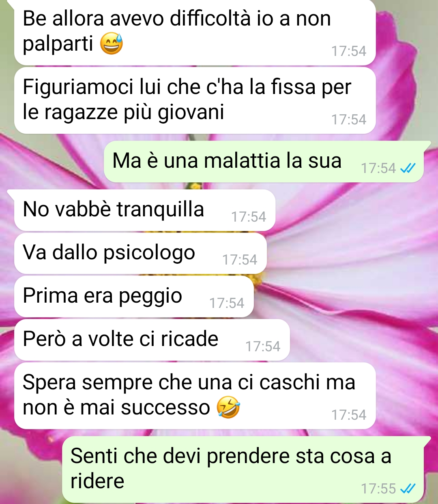Select the 'Spera sempre che una ci caschi' message
The image size is (438, 504).
[x=195, y=396]
